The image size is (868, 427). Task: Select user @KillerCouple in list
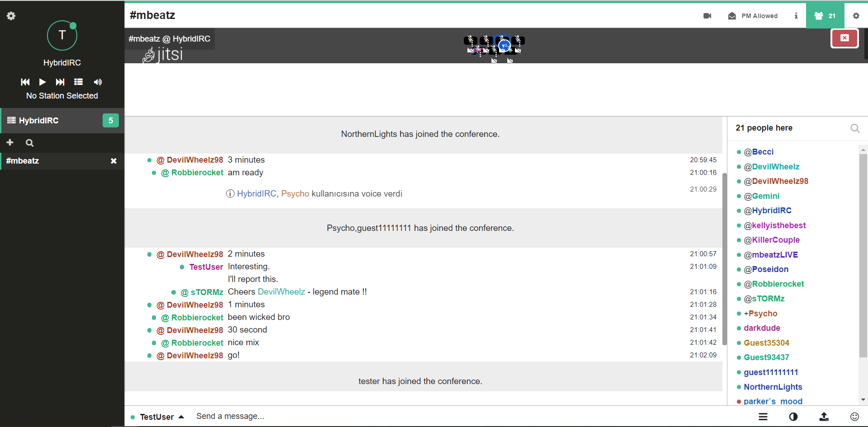(x=772, y=240)
